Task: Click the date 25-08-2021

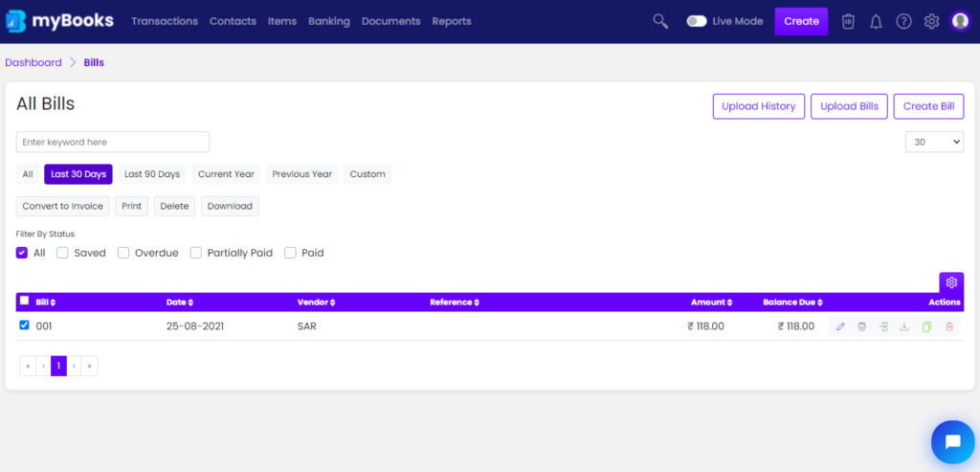Action: pos(195,326)
